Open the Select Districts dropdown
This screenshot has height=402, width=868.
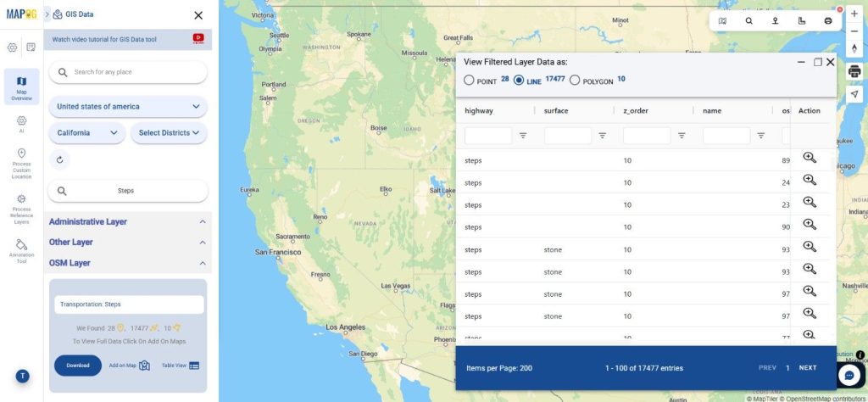(x=169, y=133)
